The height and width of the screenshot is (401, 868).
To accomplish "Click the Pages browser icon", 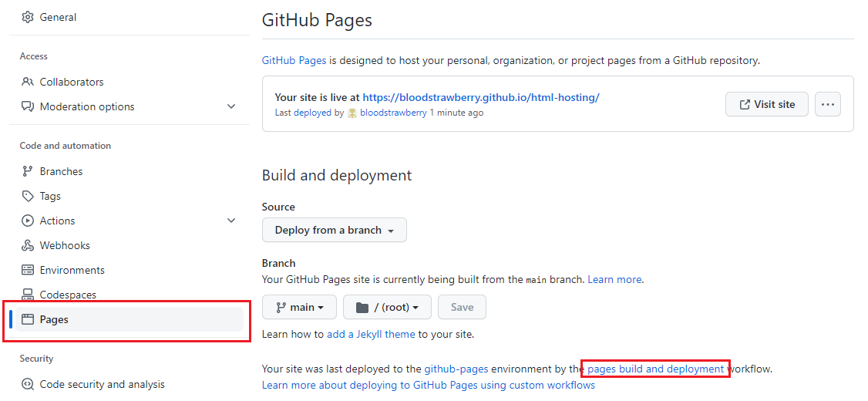I will tap(27, 319).
